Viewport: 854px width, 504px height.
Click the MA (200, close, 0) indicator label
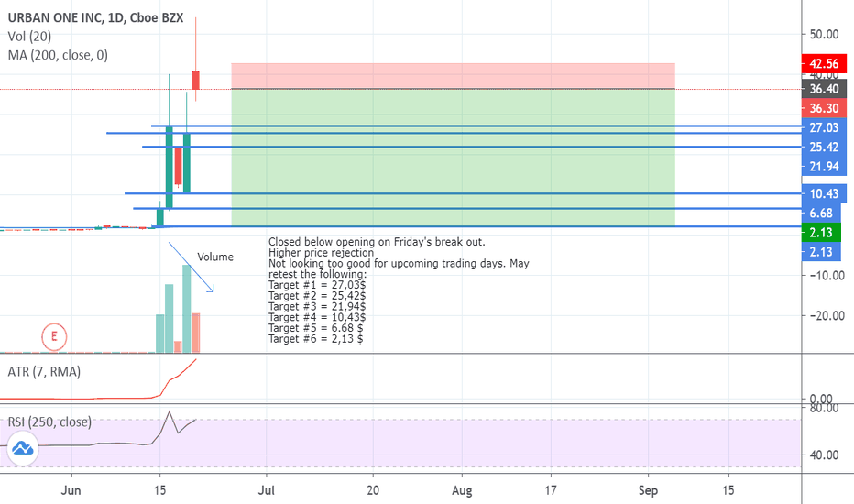(58, 55)
